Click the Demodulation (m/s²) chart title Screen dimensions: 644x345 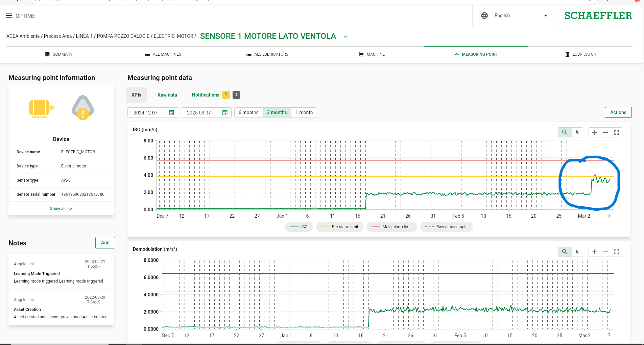(155, 249)
